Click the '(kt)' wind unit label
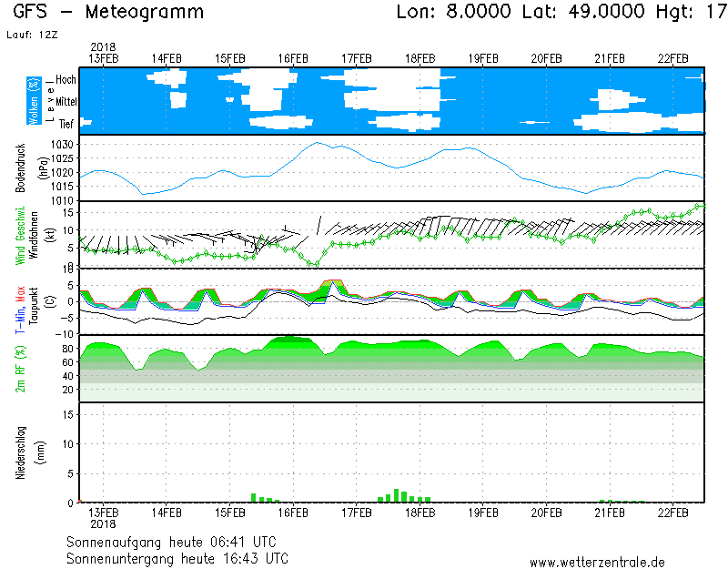728x569 pixels. pos(51,236)
